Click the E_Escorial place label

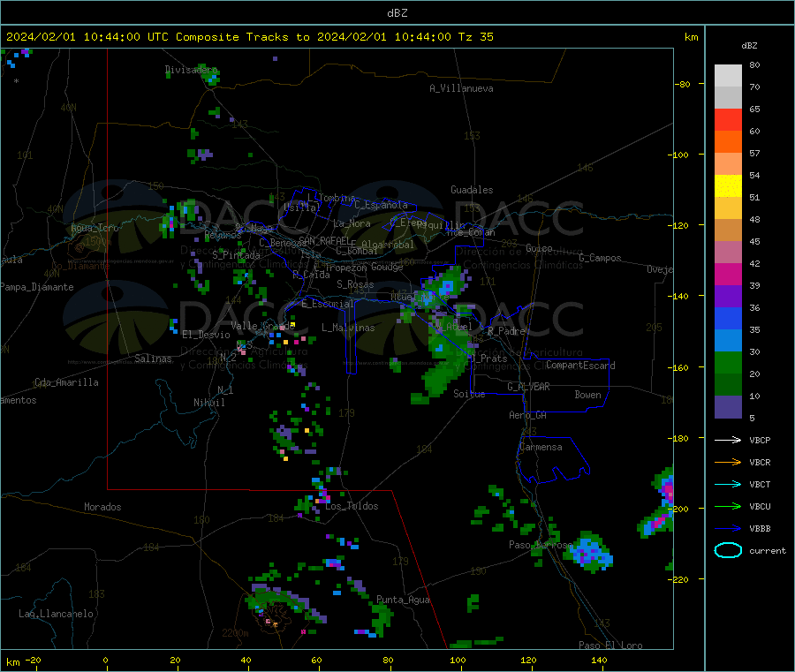pyautogui.click(x=328, y=304)
